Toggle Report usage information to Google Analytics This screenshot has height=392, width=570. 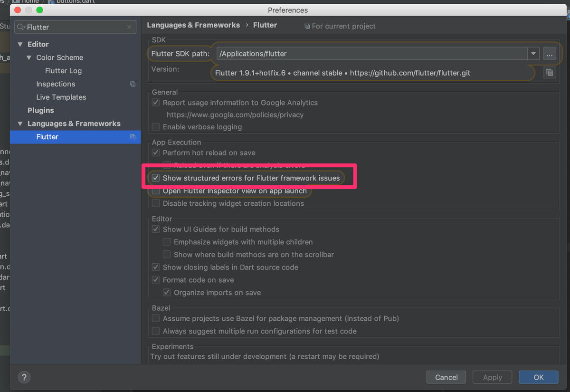click(x=156, y=103)
